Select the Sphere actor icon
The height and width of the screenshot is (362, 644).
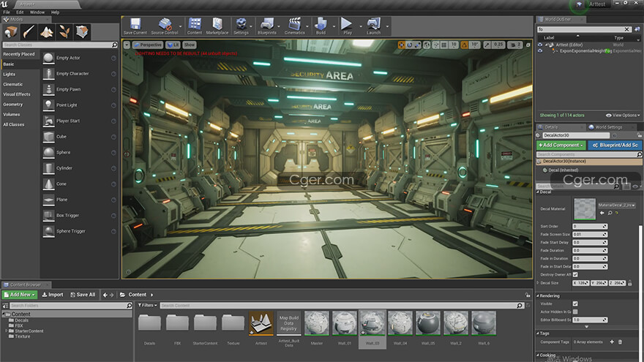[x=48, y=152]
